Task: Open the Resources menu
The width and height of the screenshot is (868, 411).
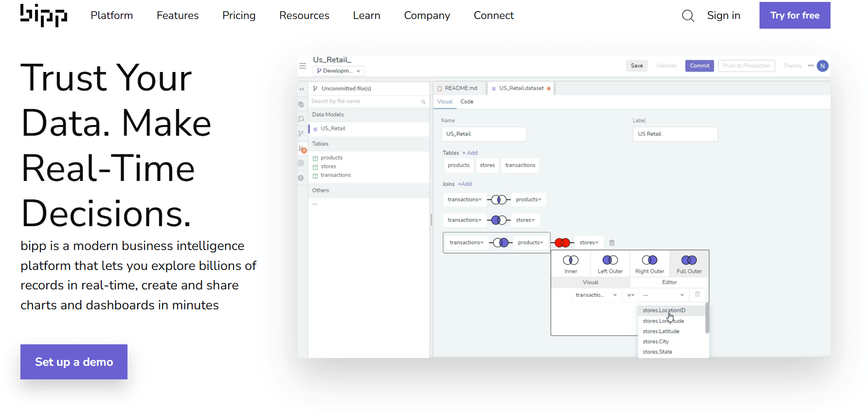Action: point(304,16)
